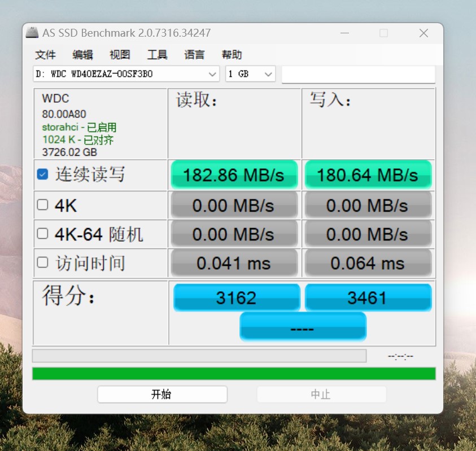Open the 工具 menu
The width and height of the screenshot is (476, 451).
click(157, 55)
